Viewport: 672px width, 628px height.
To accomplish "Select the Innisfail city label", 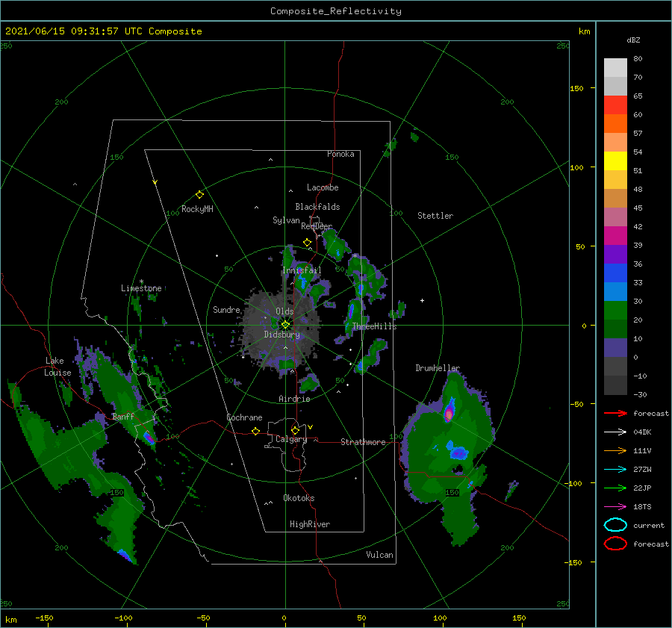I will (x=302, y=270).
